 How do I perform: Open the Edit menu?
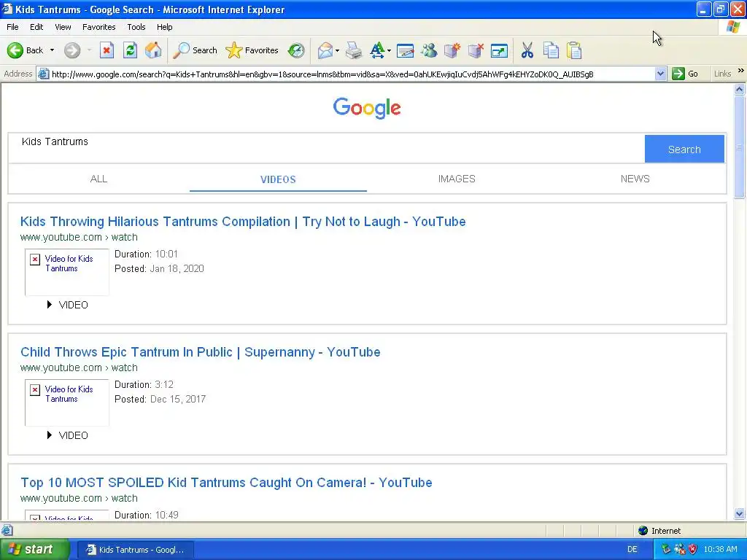(36, 27)
